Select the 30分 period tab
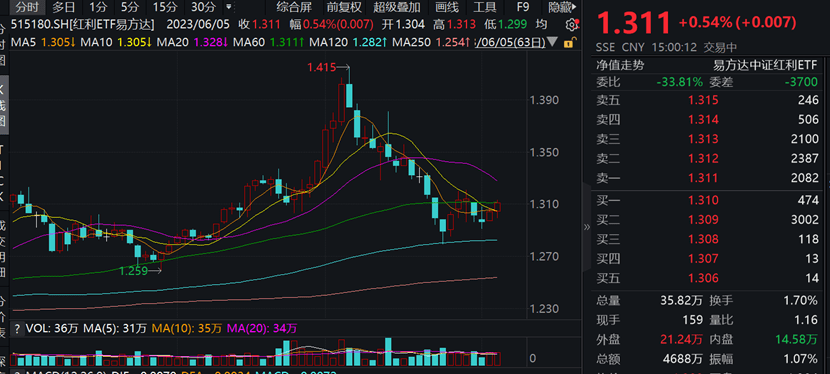 point(203,7)
